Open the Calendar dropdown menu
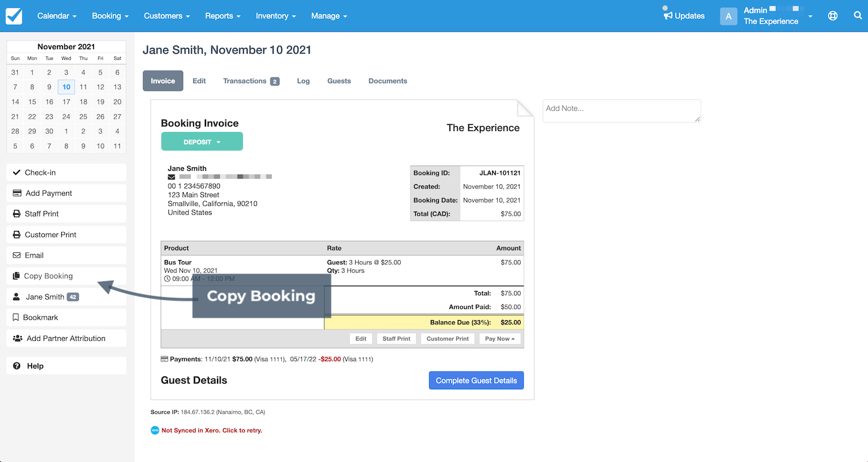868x462 pixels. (x=57, y=16)
